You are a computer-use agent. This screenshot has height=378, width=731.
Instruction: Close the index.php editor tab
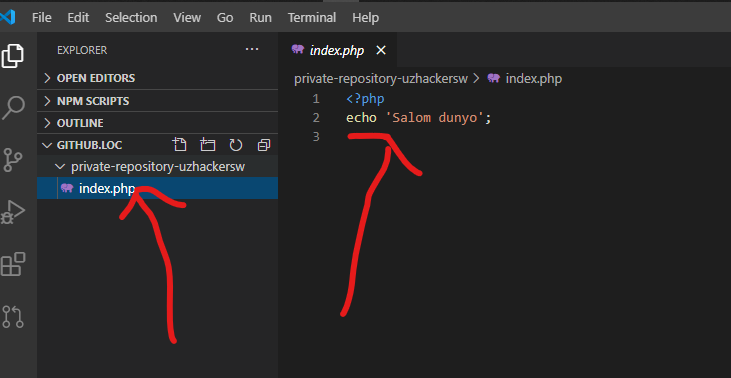click(x=381, y=50)
